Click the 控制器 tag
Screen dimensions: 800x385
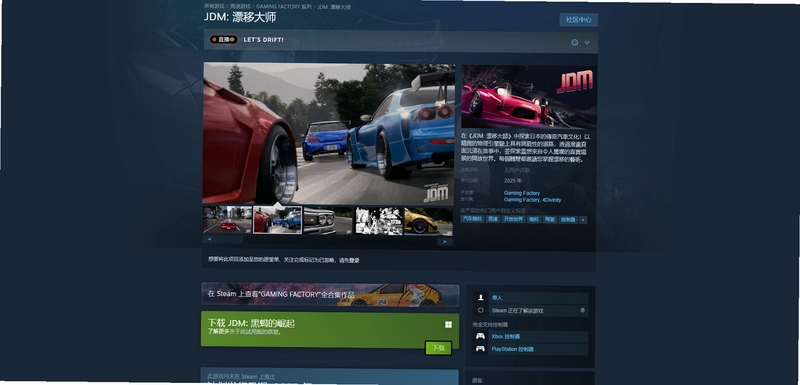pos(568,220)
